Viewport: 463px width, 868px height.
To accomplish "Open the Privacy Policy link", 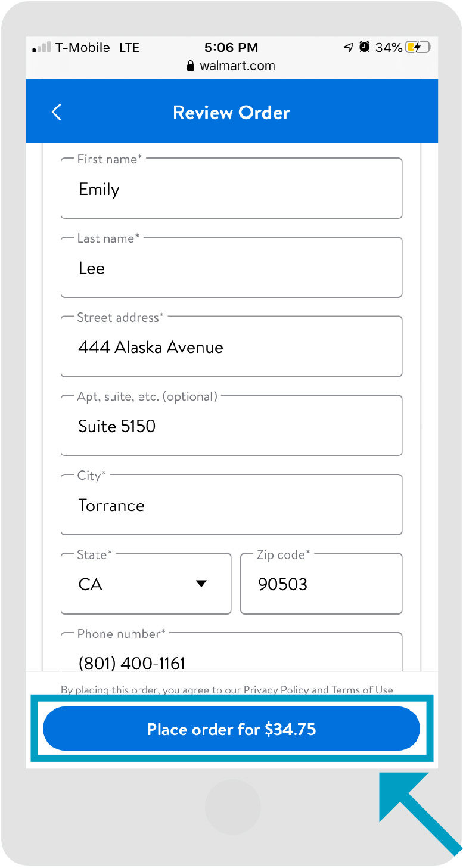I will (x=276, y=690).
